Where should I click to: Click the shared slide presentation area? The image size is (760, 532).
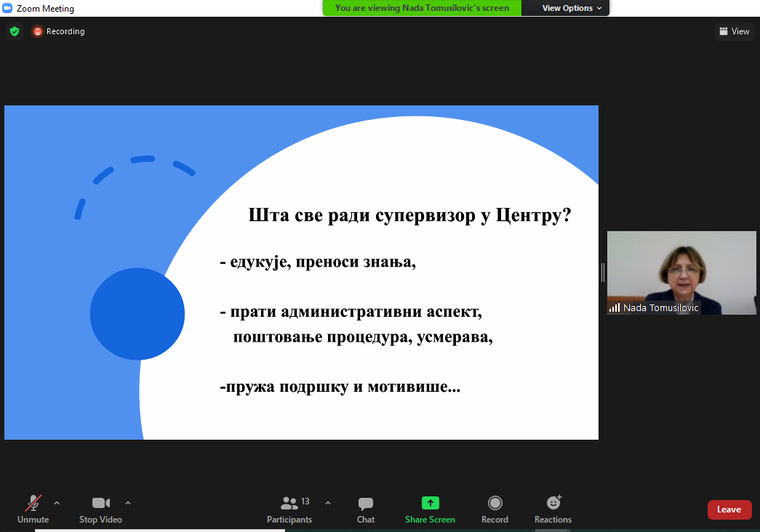[301, 273]
